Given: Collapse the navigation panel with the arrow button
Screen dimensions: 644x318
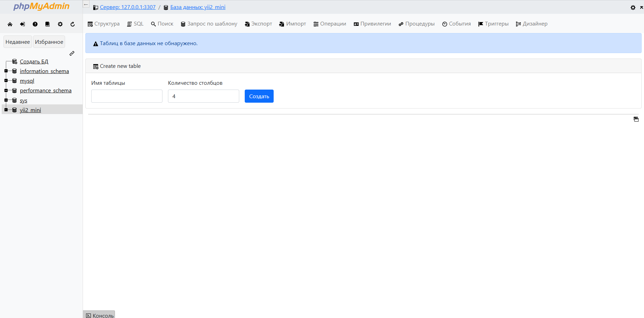Looking at the screenshot, I should pyautogui.click(x=86, y=4).
